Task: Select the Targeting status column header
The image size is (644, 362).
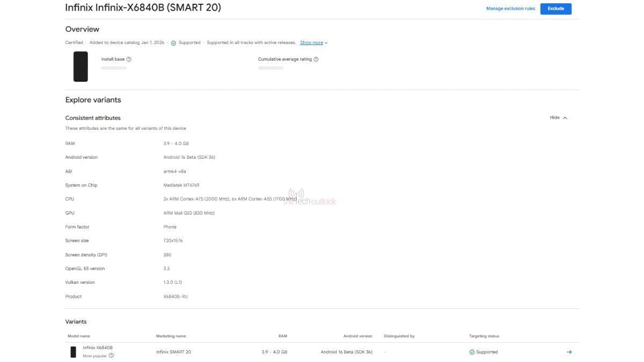Action: [484, 336]
